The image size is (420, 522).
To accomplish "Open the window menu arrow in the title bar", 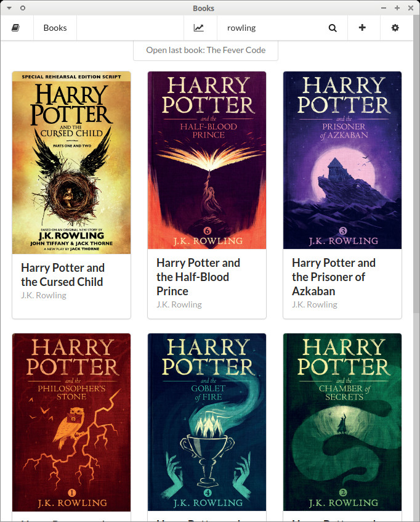I will tap(9, 8).
